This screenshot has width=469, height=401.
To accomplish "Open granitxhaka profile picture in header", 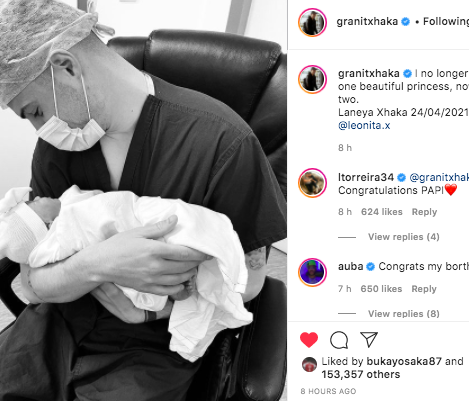I will [x=312, y=22].
